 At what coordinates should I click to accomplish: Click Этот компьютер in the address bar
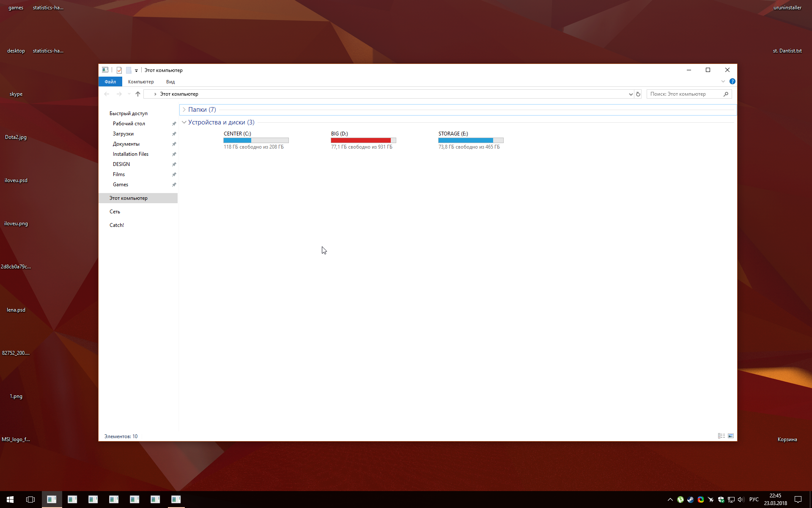tap(179, 94)
